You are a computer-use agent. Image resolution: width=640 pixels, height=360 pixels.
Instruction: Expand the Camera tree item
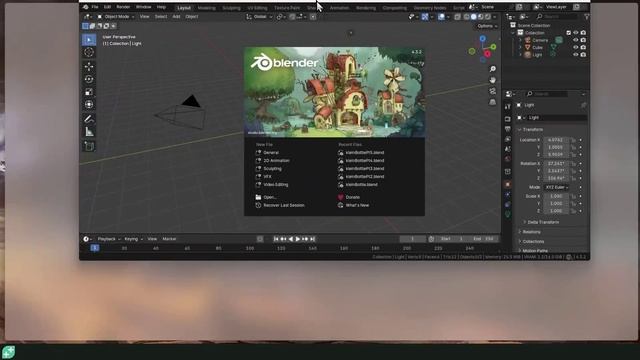[x=520, y=40]
